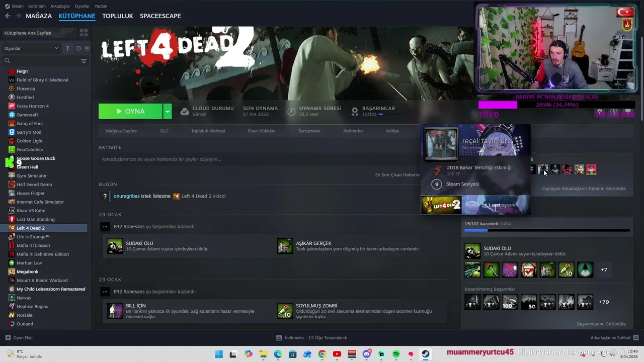Select Half Sword Demo in library
The height and width of the screenshot is (362, 644).
(x=34, y=185)
